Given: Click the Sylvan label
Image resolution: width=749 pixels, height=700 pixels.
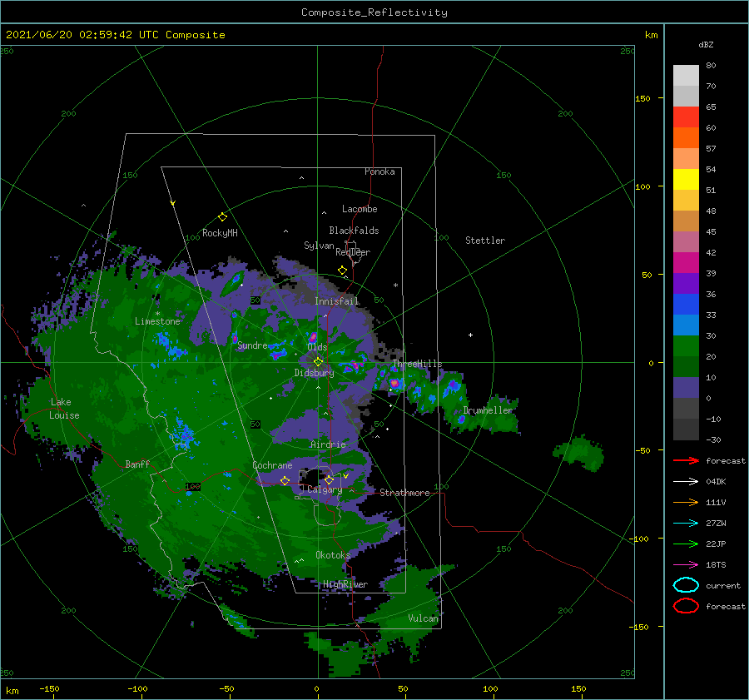Looking at the screenshot, I should [319, 246].
